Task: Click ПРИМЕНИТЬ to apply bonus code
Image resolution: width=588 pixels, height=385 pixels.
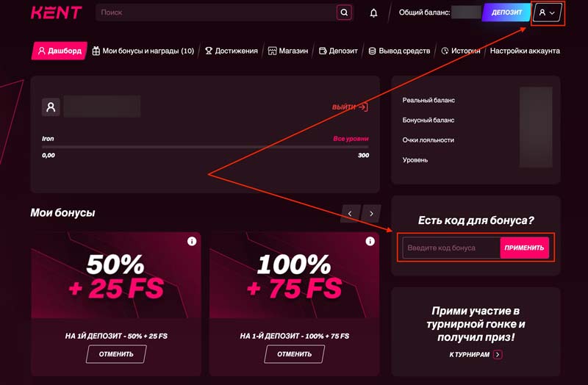Action: click(524, 248)
